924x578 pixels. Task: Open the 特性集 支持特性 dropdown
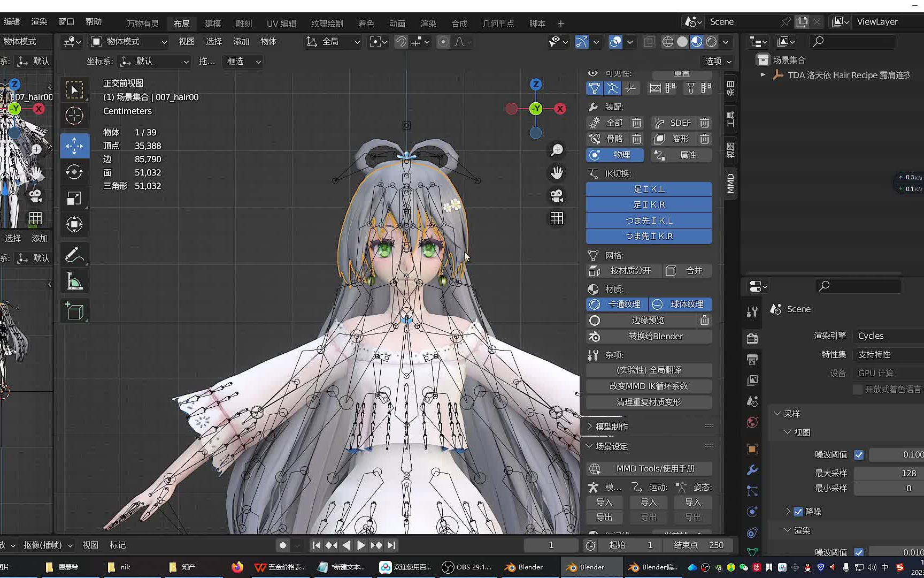pos(889,355)
